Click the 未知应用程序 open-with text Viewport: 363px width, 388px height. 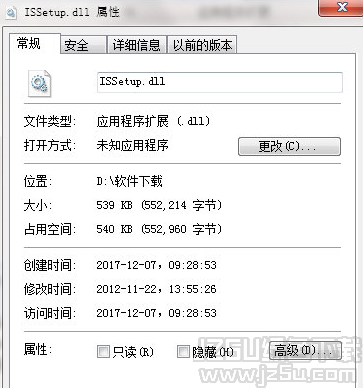click(132, 145)
